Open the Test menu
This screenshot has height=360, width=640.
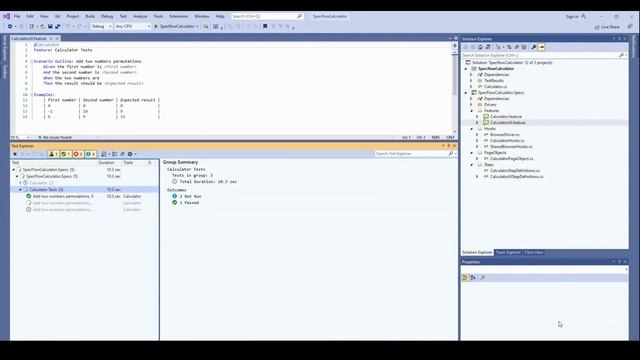[x=123, y=16]
